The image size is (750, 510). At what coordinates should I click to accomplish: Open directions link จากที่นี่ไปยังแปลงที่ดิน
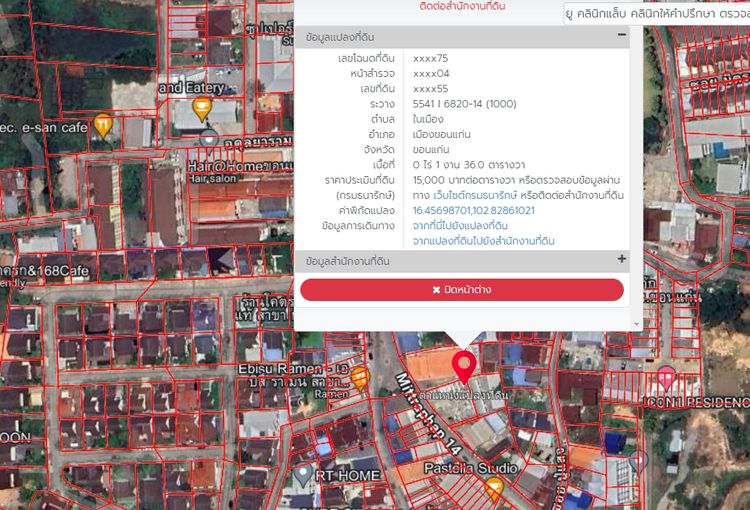coord(460,226)
